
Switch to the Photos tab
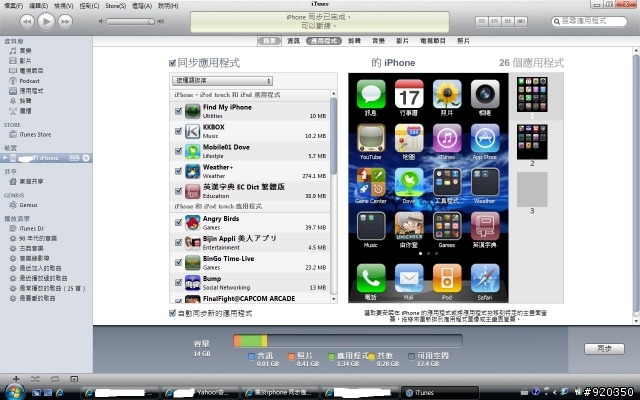pos(463,41)
